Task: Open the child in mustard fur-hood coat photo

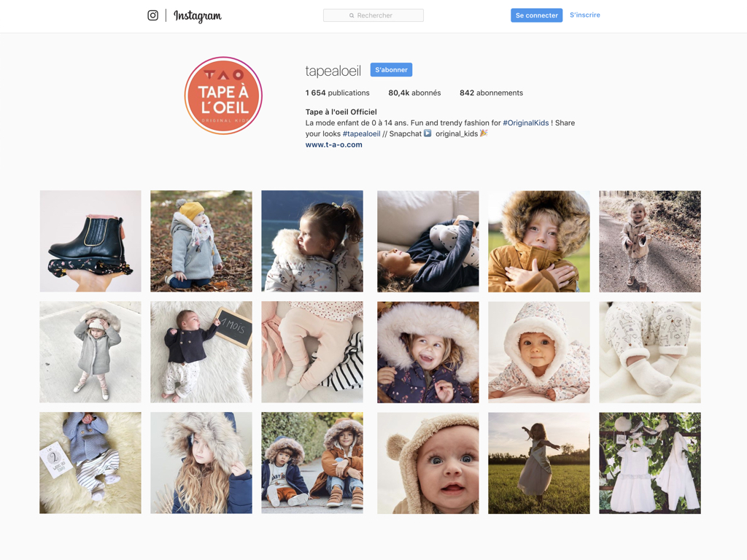Action: point(539,241)
